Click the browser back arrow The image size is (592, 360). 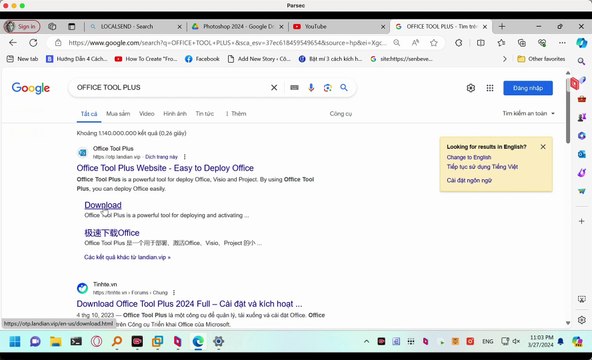click(13, 43)
